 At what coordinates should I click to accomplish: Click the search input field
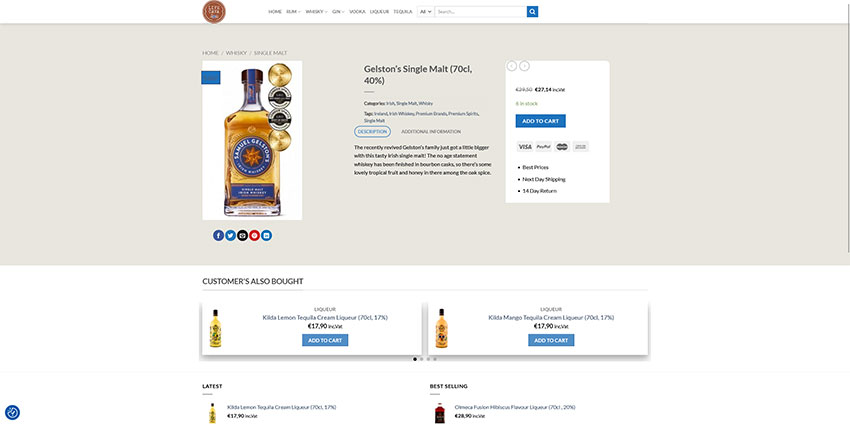(x=480, y=12)
